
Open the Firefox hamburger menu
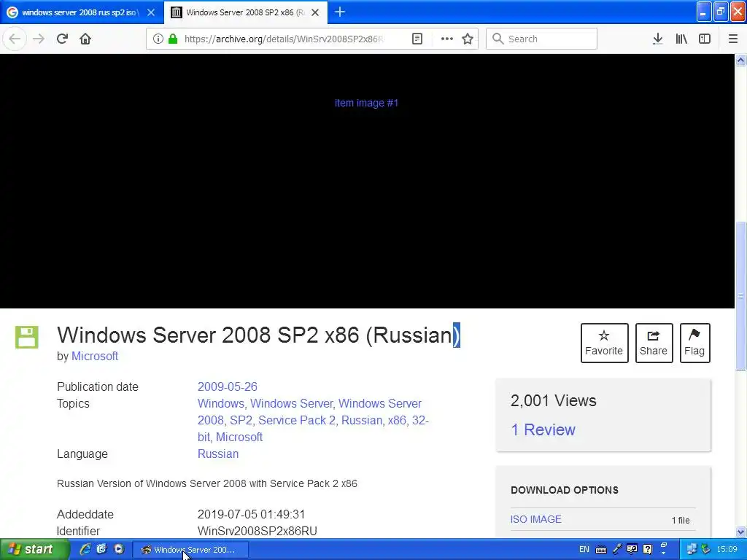(733, 39)
